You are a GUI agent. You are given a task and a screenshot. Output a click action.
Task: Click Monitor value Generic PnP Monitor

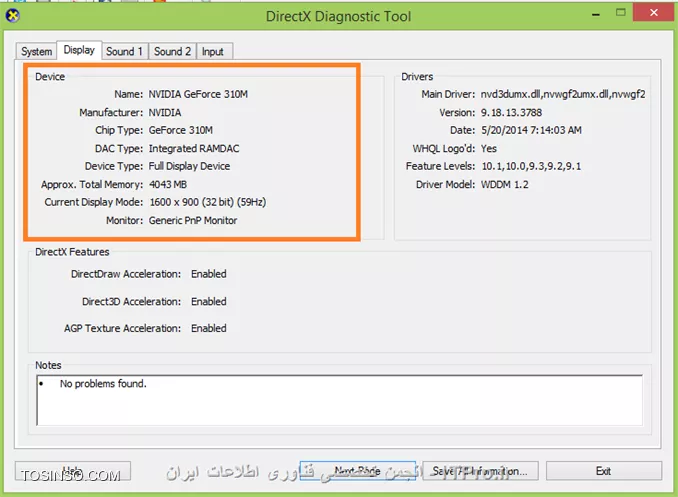pyautogui.click(x=193, y=220)
